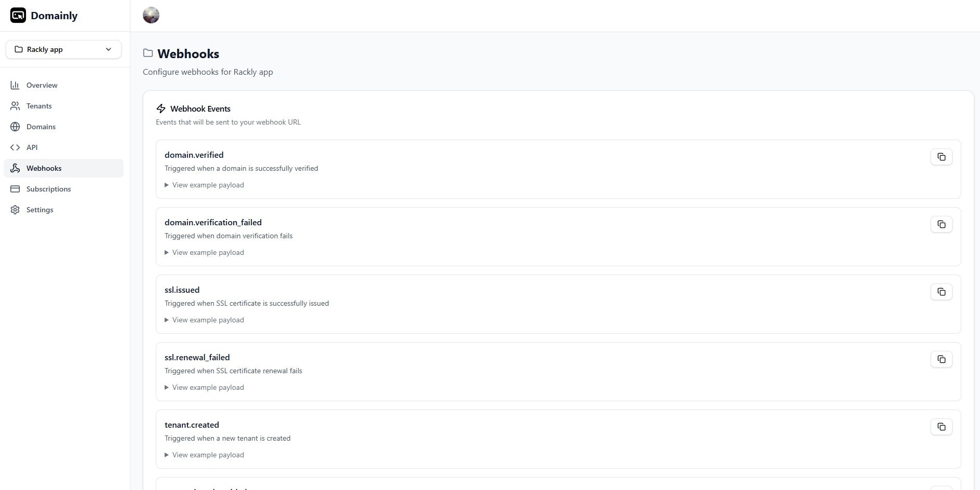Open Settings from the sidebar
980x490 pixels.
pyautogui.click(x=63, y=210)
